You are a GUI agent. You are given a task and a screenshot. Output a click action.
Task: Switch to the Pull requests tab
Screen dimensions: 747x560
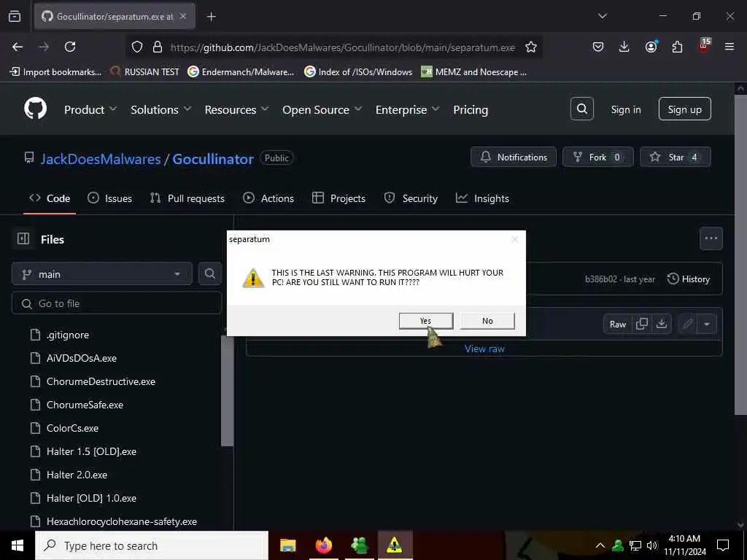pos(187,198)
